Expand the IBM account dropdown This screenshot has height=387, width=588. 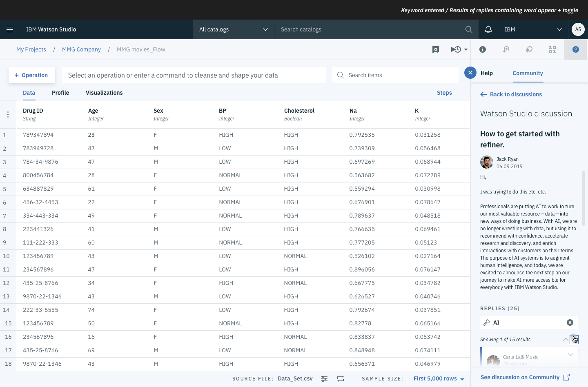pos(533,29)
